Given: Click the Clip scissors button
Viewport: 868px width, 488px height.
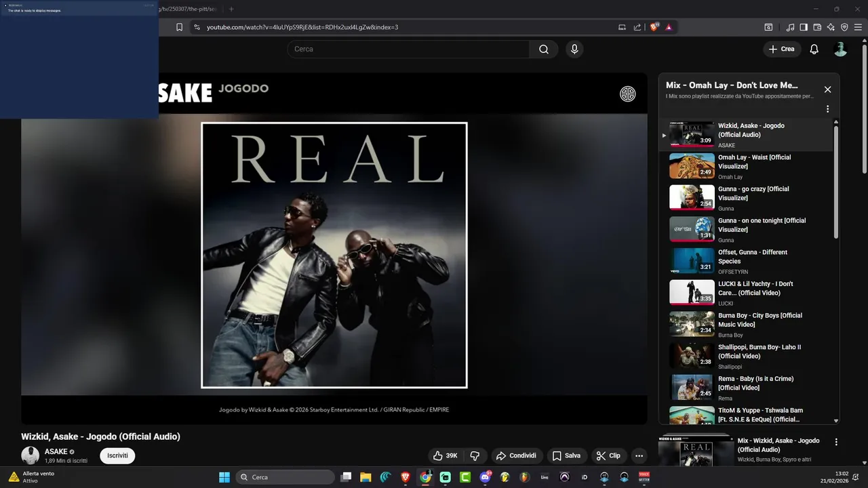Looking at the screenshot, I should pyautogui.click(x=608, y=455).
